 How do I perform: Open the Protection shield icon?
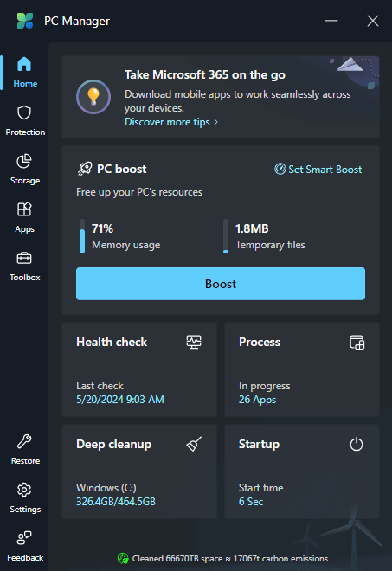pyautogui.click(x=24, y=112)
